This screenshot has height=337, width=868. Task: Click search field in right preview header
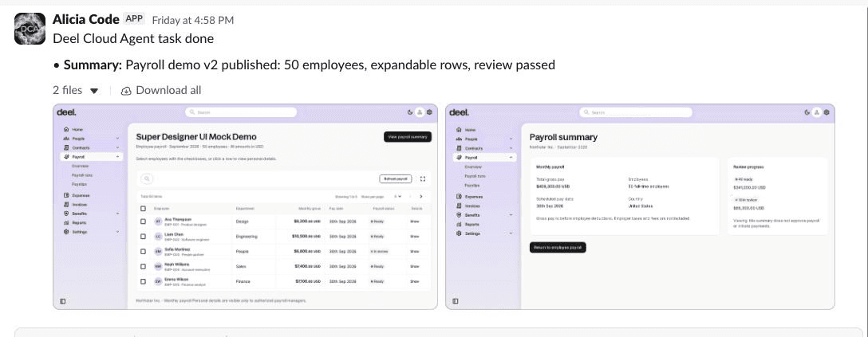[636, 112]
